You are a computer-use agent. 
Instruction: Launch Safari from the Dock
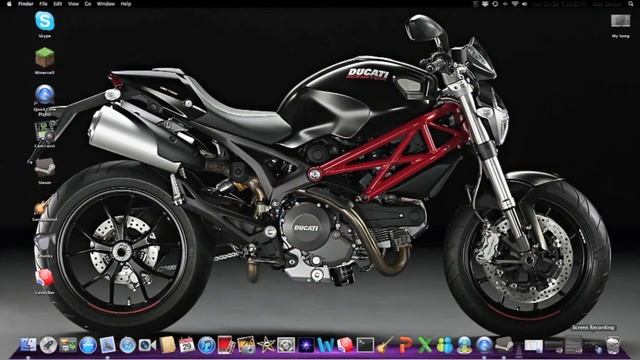click(x=128, y=345)
